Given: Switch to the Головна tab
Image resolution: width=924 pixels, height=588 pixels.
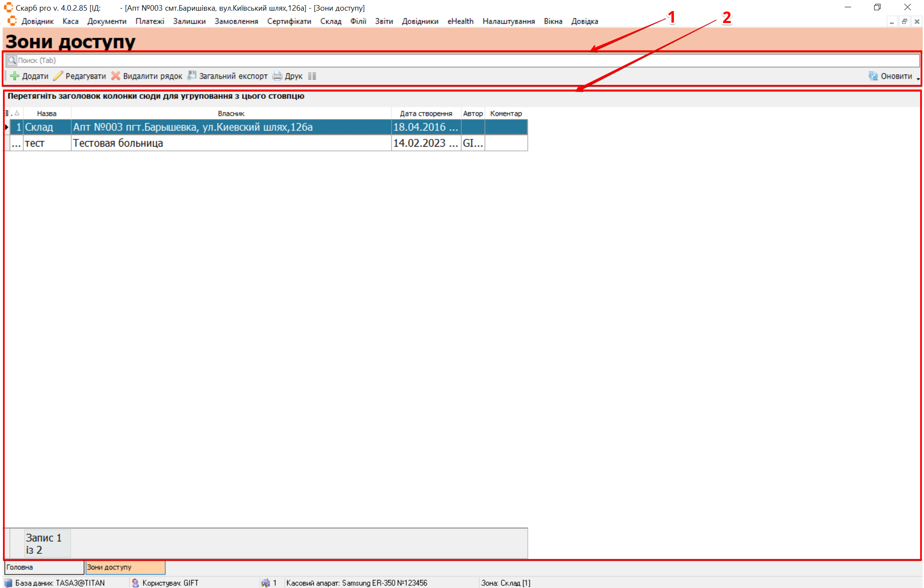Looking at the screenshot, I should point(44,567).
